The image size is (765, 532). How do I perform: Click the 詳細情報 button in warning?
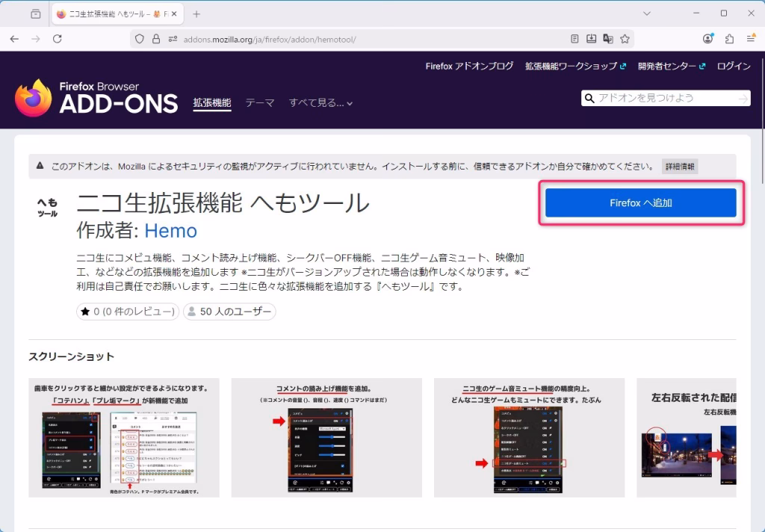(680, 167)
